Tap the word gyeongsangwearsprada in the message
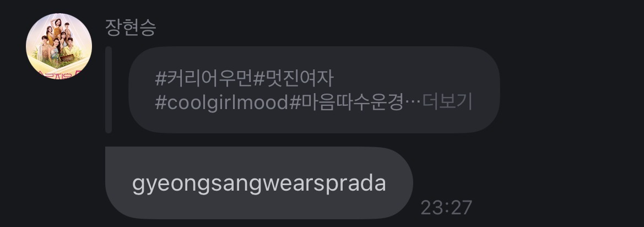 tap(259, 184)
